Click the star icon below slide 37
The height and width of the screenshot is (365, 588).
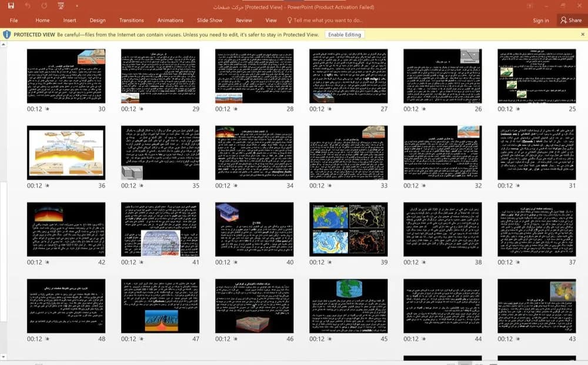pyautogui.click(x=518, y=263)
